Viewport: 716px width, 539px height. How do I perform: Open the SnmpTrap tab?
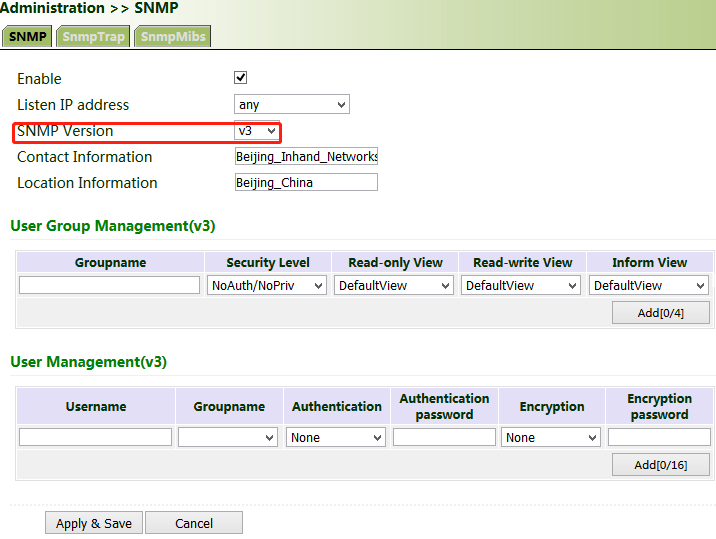pos(93,37)
